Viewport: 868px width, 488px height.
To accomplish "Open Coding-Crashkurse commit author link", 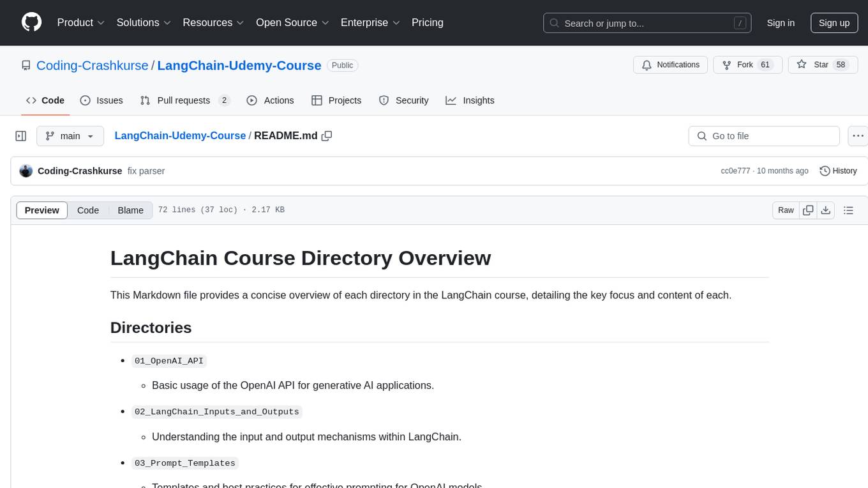I will click(x=80, y=171).
